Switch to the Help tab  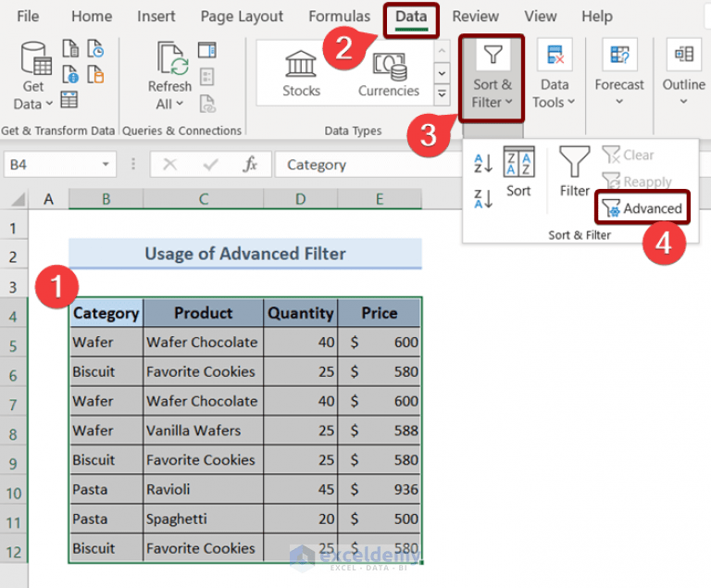click(x=597, y=17)
